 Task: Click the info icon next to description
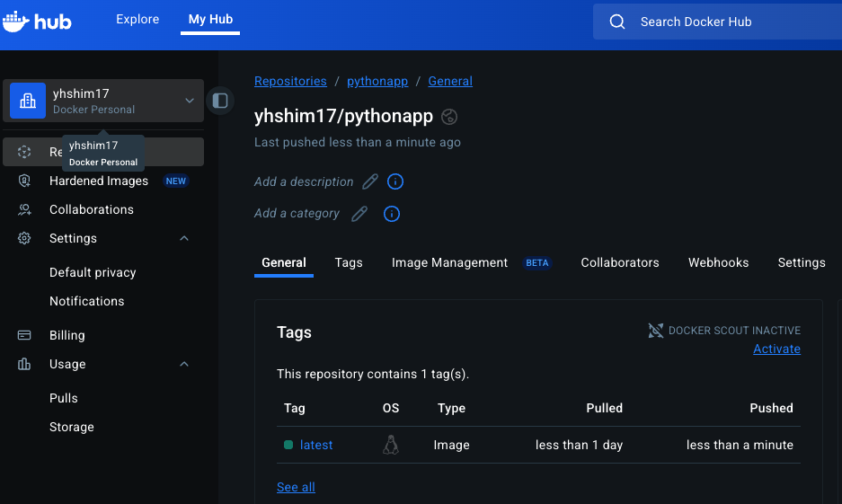click(x=395, y=181)
